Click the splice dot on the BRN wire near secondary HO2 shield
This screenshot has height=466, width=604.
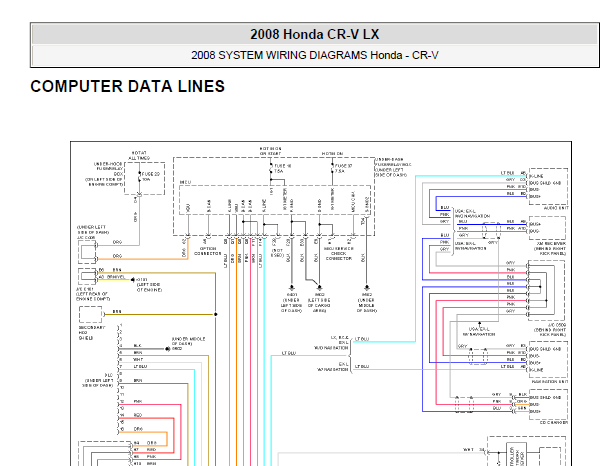pyautogui.click(x=216, y=314)
